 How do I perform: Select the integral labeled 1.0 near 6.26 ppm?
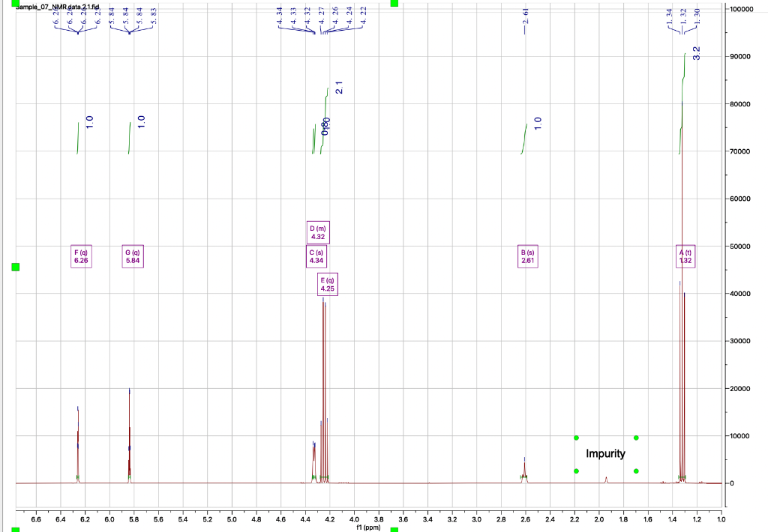pos(88,123)
